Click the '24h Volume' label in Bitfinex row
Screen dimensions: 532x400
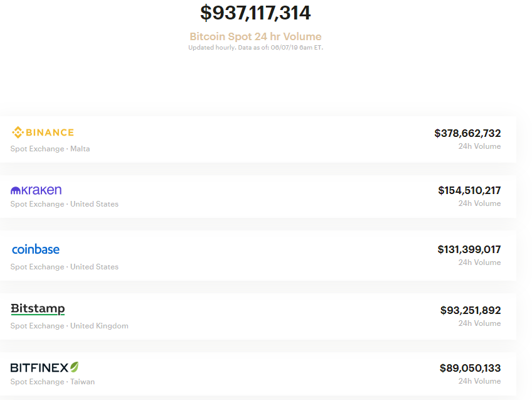[479, 381]
